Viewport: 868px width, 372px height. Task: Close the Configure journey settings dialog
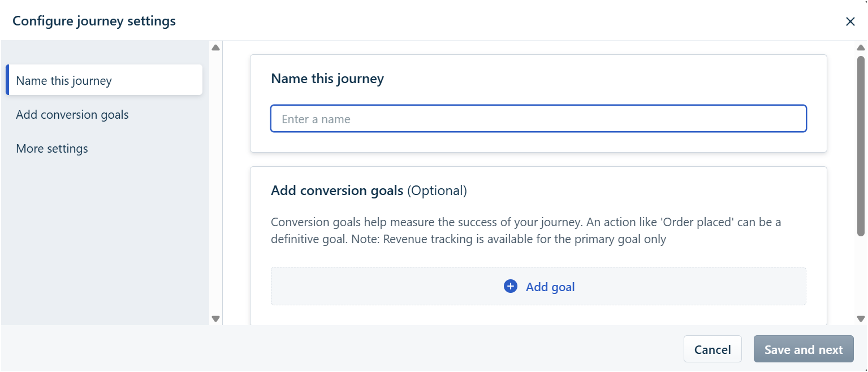850,21
